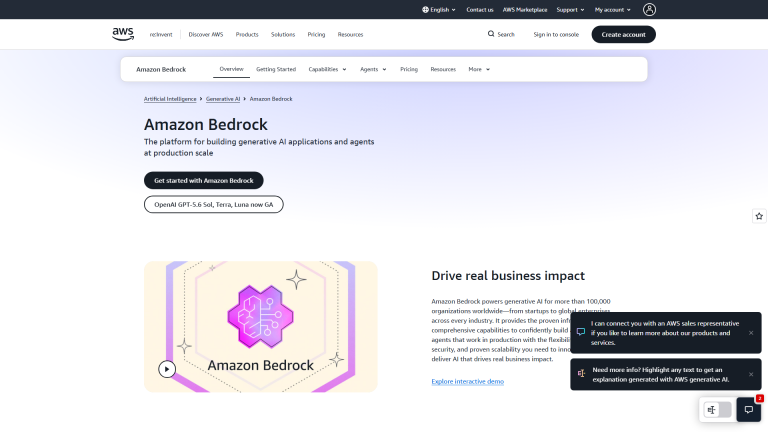Play the Amazon Bedrock video
The height and width of the screenshot is (432, 768).
coord(167,369)
